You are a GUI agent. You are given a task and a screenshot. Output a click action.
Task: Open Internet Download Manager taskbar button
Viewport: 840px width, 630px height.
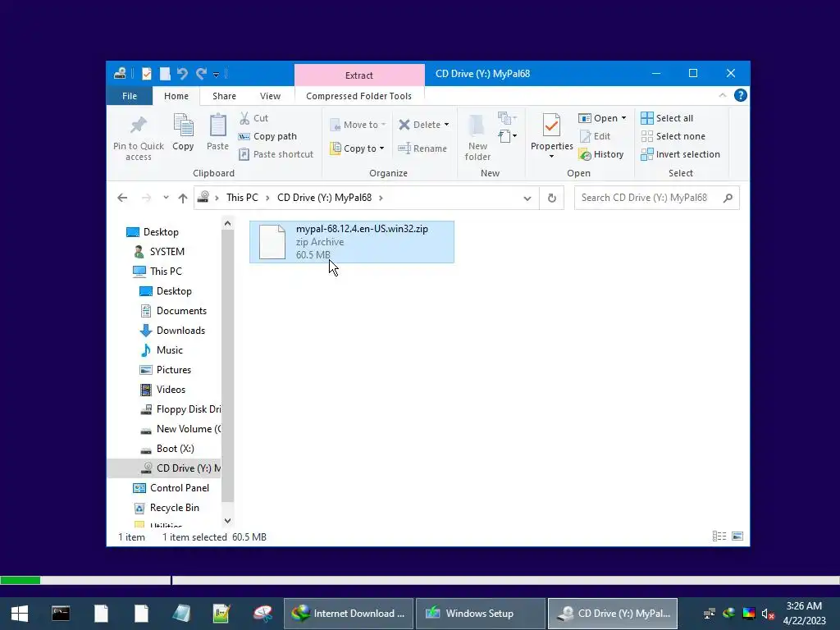pyautogui.click(x=348, y=614)
